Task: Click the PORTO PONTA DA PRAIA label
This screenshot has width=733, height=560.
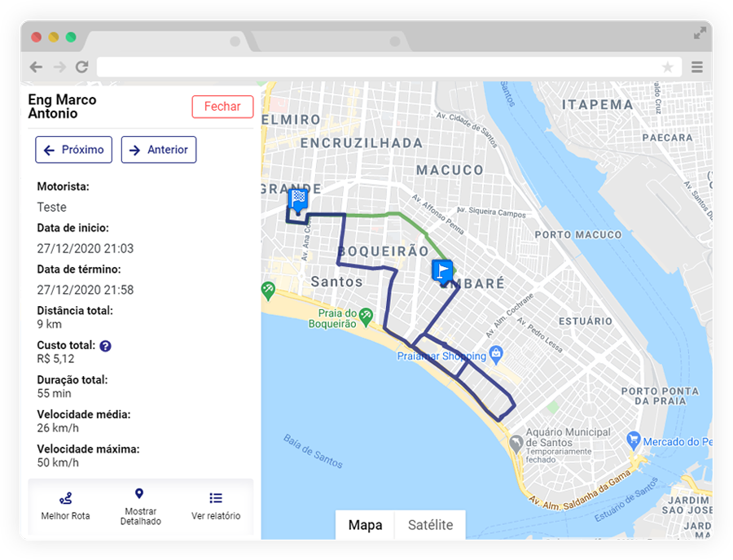Action: tap(660, 396)
